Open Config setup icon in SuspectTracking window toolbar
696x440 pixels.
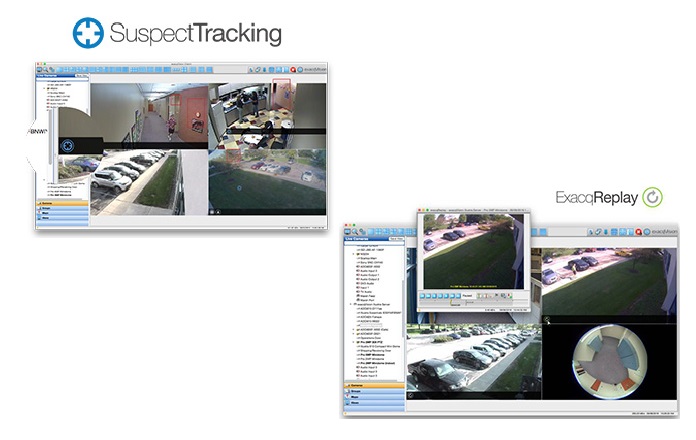[52, 70]
